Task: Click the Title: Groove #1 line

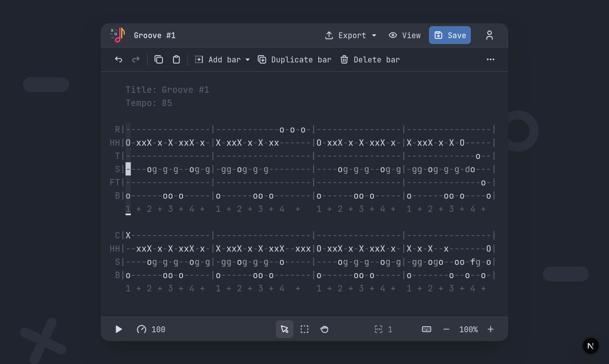Action: pos(167,90)
